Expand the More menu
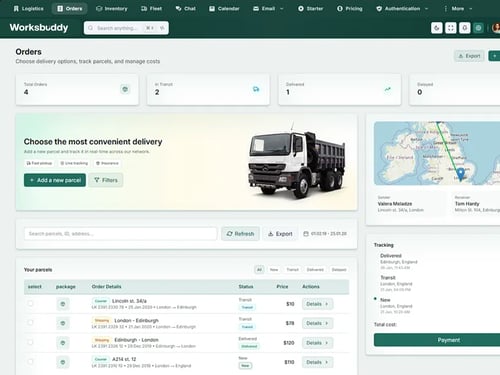Viewport: 500px width, 375px height. point(458,9)
